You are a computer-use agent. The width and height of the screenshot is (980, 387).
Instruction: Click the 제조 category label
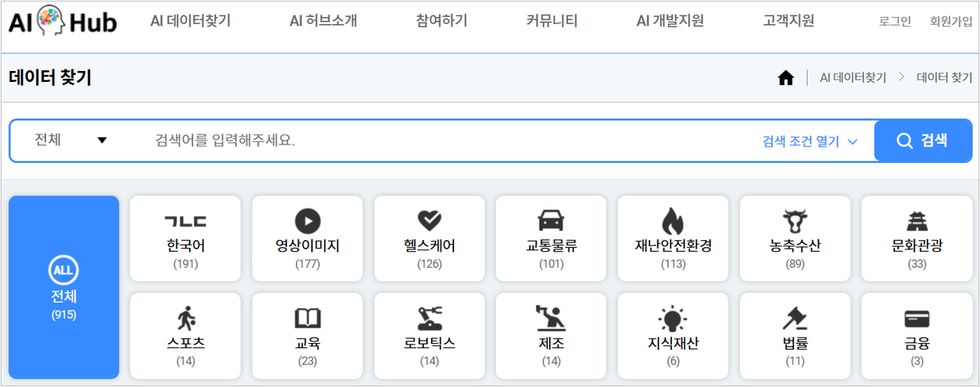click(x=551, y=343)
